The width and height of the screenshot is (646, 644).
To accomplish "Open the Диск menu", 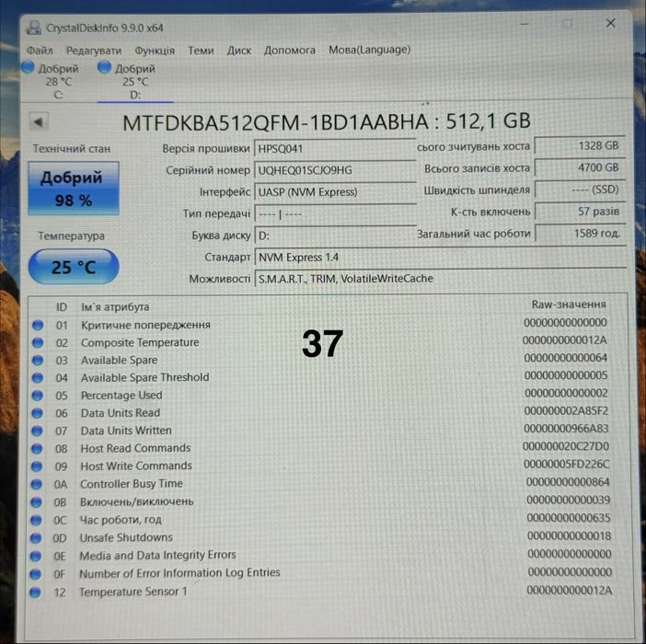I will coord(239,51).
